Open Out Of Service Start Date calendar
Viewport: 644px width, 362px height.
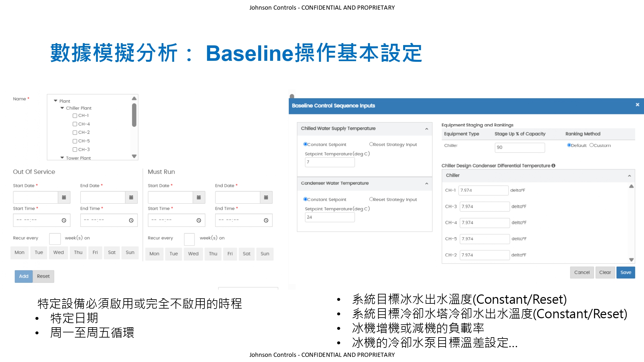[64, 198]
